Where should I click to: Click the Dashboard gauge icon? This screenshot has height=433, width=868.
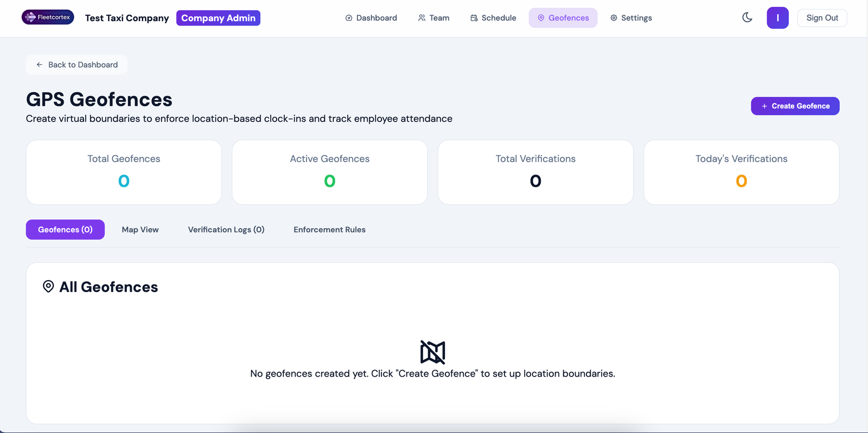[349, 18]
